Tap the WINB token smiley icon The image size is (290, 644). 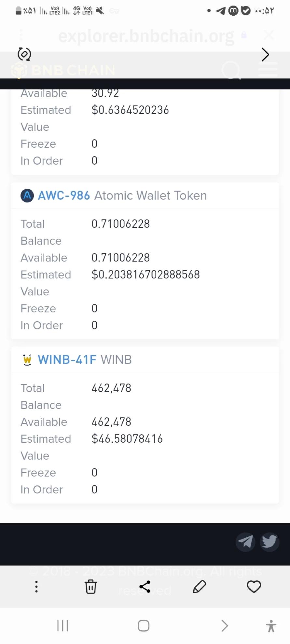(x=27, y=360)
